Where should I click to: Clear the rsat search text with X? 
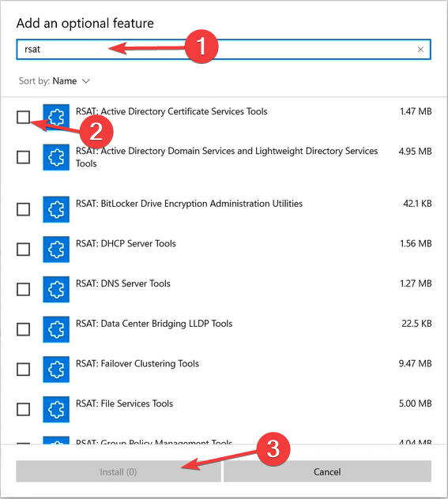pyautogui.click(x=420, y=49)
